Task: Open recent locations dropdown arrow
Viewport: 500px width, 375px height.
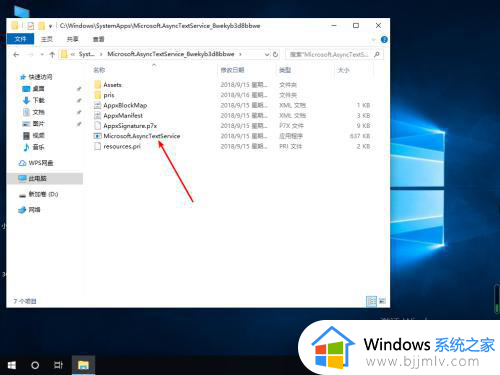Action: click(42, 54)
